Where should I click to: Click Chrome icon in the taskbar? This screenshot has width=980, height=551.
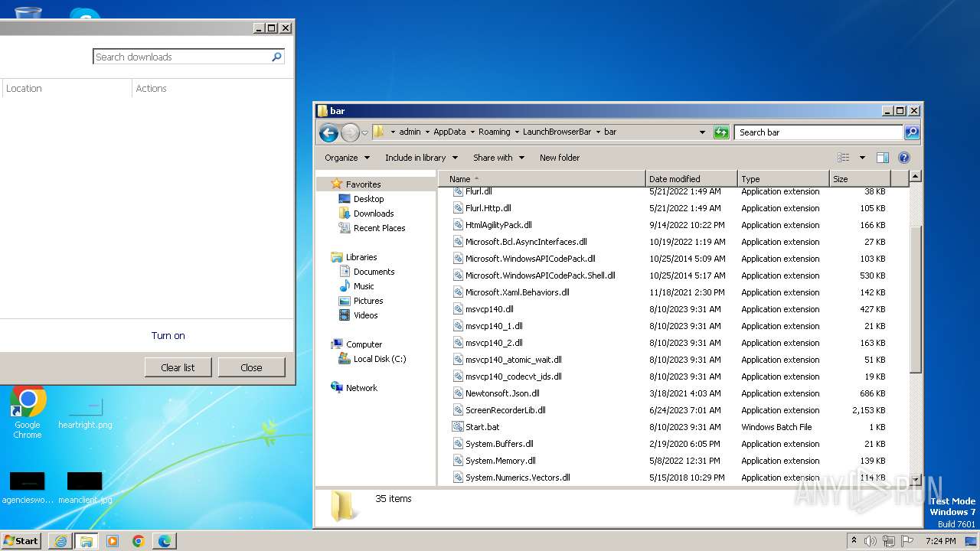pyautogui.click(x=139, y=541)
